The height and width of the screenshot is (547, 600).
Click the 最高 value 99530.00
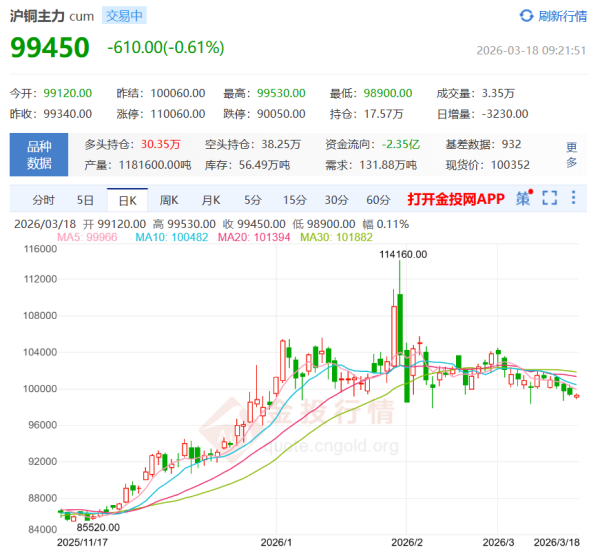(281, 93)
